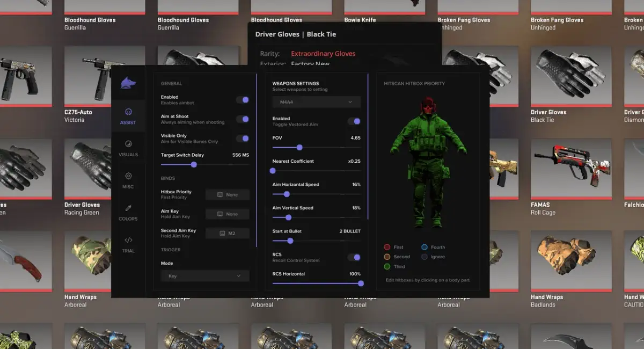
Task: Select the TRIAL tab
Action: pos(128,245)
